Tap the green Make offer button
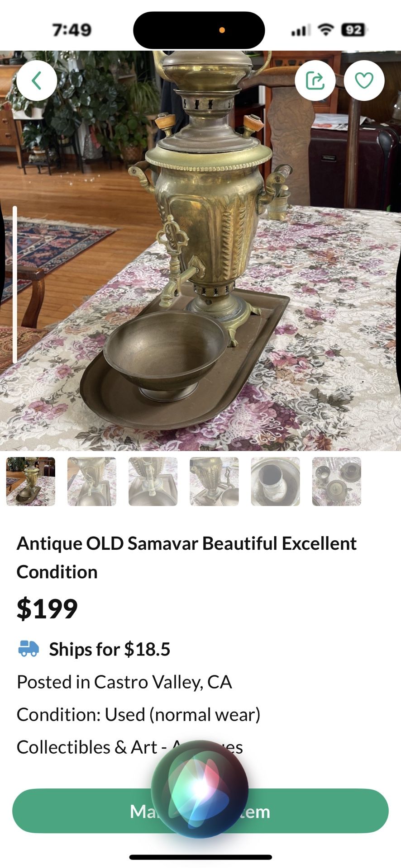The width and height of the screenshot is (401, 868). tap(200, 811)
